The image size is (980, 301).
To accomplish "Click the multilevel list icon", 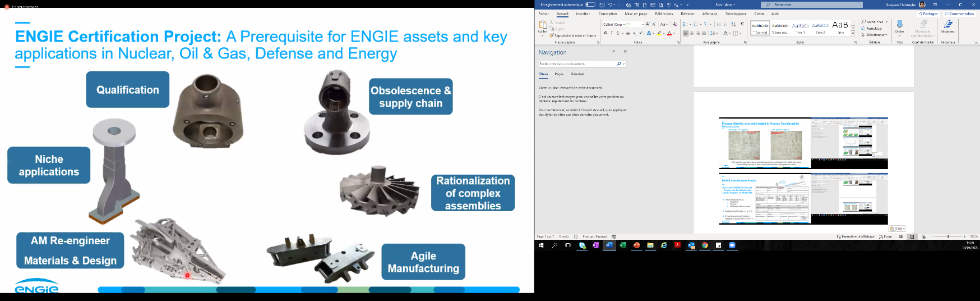I will (706, 24).
